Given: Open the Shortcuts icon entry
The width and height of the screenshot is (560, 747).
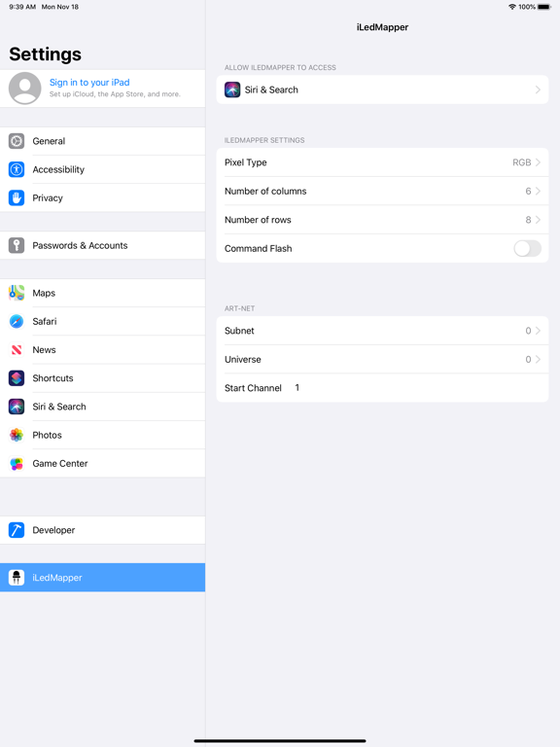Looking at the screenshot, I should coord(17,378).
